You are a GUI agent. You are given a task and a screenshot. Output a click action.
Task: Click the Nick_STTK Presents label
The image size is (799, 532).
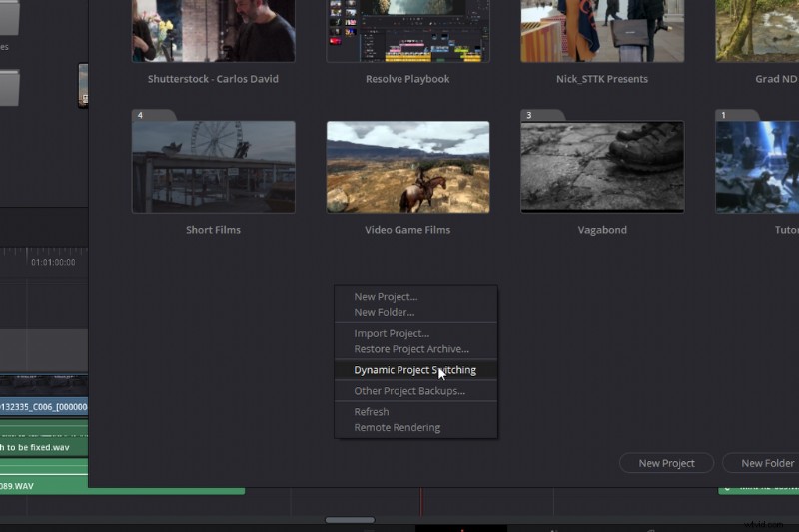coord(602,79)
